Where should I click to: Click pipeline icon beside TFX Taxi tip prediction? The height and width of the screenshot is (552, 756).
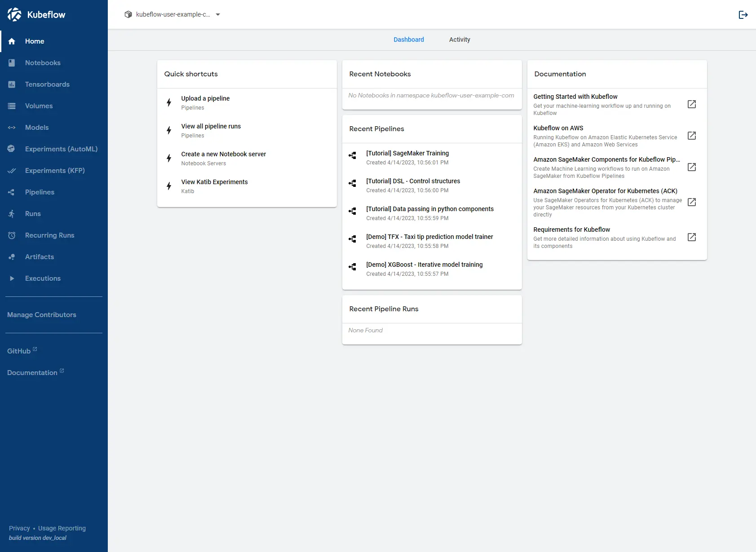(353, 239)
